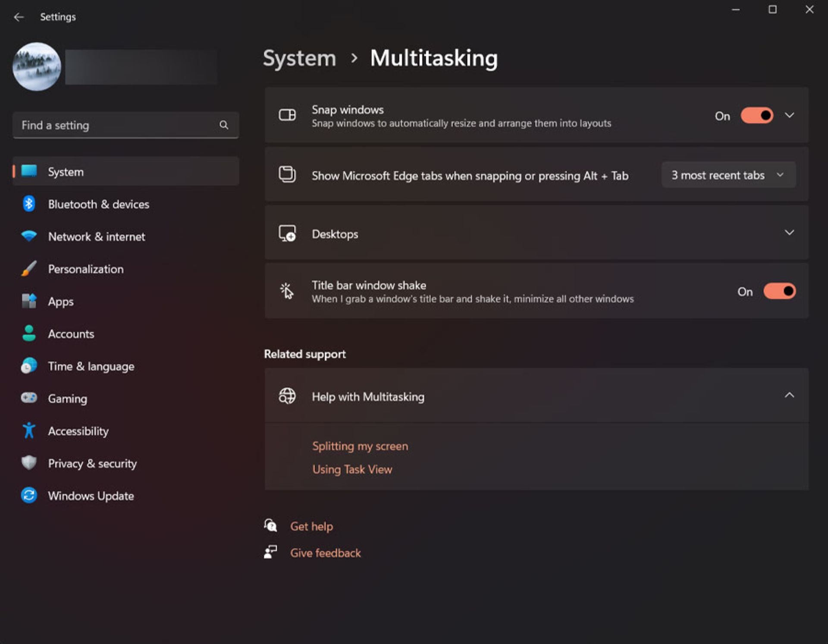
Task: Click the Accessibility figure icon
Action: (29, 430)
